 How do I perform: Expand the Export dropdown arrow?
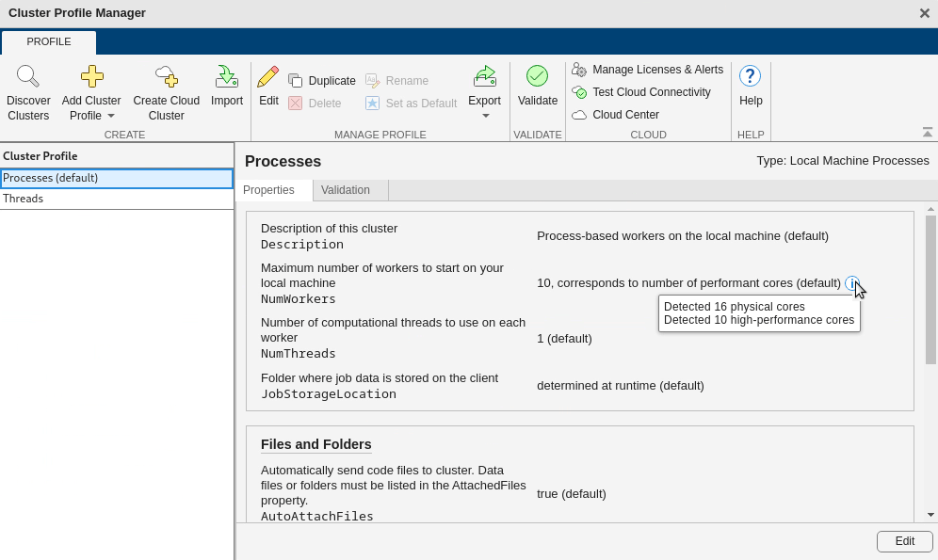pos(485,116)
